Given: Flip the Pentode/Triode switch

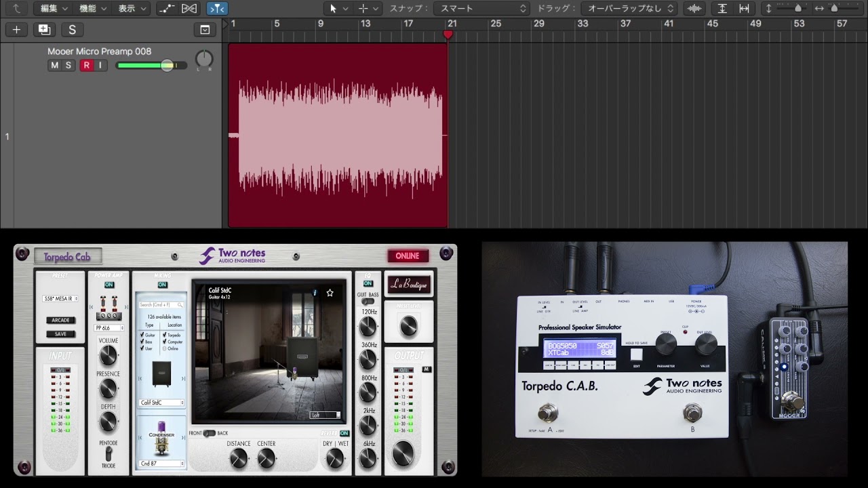Looking at the screenshot, I should [108, 454].
